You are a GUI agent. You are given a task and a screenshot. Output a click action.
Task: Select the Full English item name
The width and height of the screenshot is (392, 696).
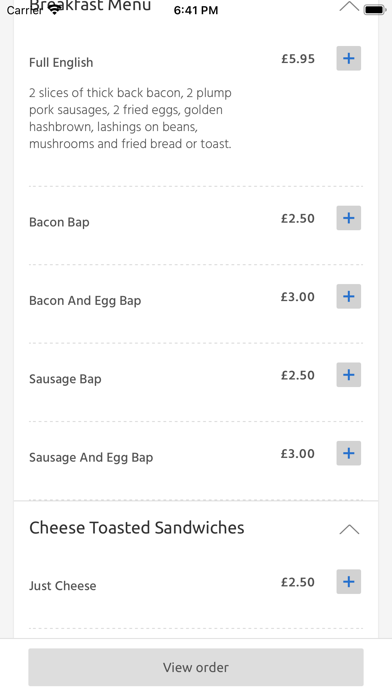[61, 63]
